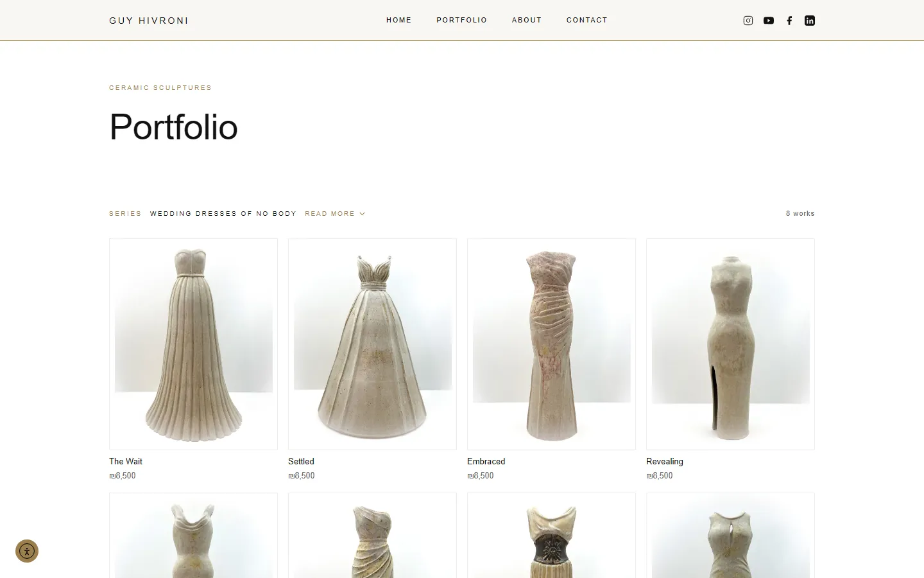Click the 'Revealing' title link
This screenshot has width=924, height=578.
click(x=665, y=461)
